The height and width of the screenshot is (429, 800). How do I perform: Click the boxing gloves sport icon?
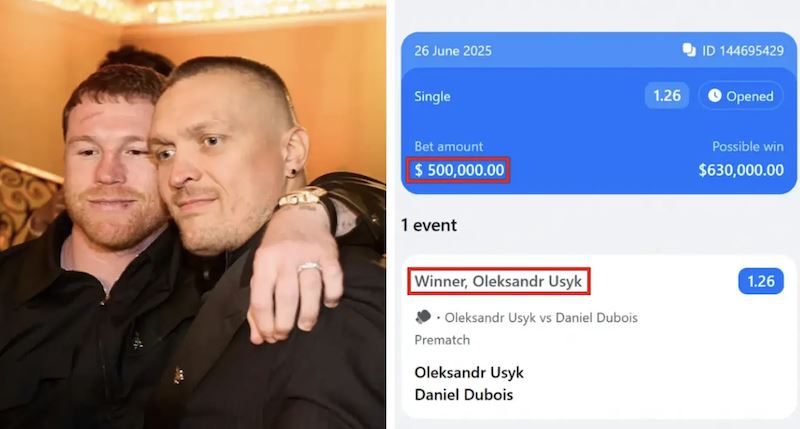point(423,317)
